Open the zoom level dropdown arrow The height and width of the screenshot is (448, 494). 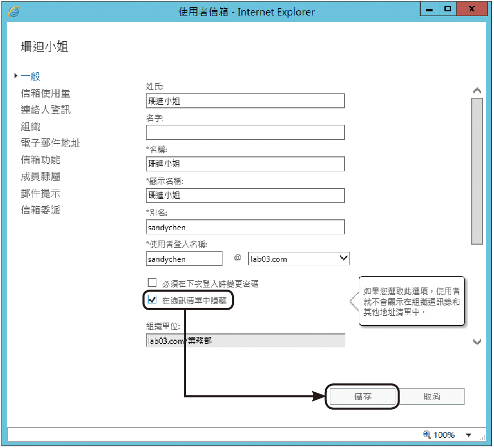click(469, 435)
